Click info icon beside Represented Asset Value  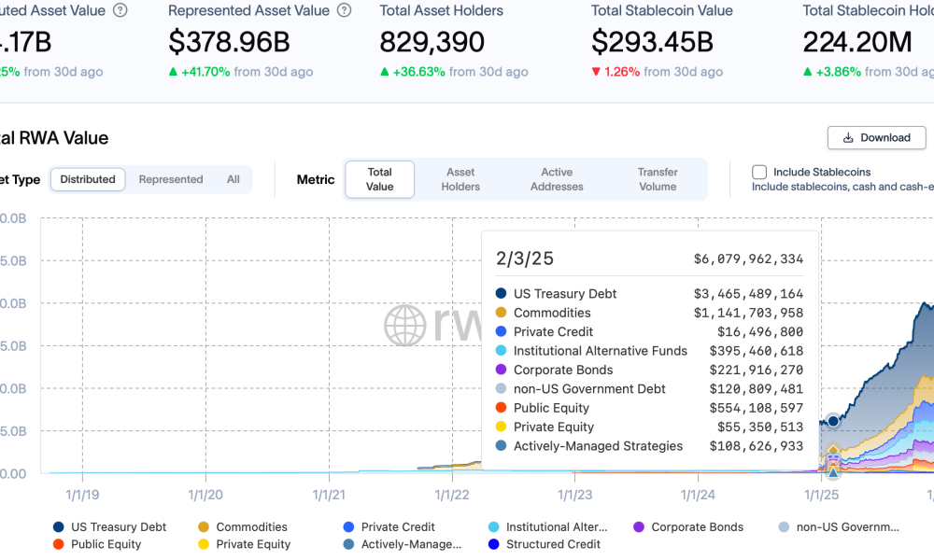(x=345, y=11)
